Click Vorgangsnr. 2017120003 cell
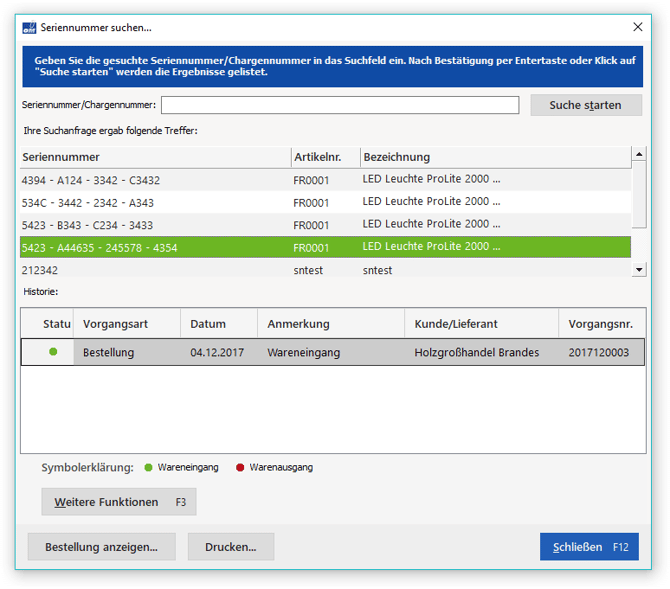This screenshot has width=670, height=589. (x=599, y=353)
